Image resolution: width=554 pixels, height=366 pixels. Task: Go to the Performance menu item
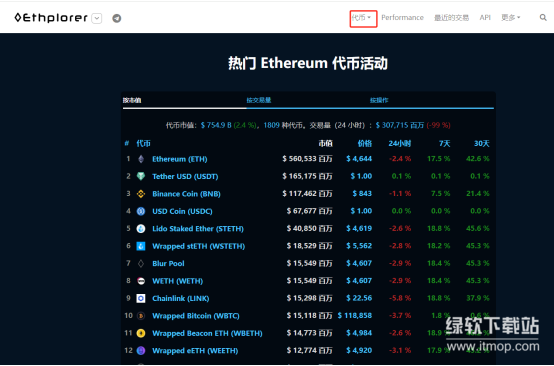pos(402,18)
